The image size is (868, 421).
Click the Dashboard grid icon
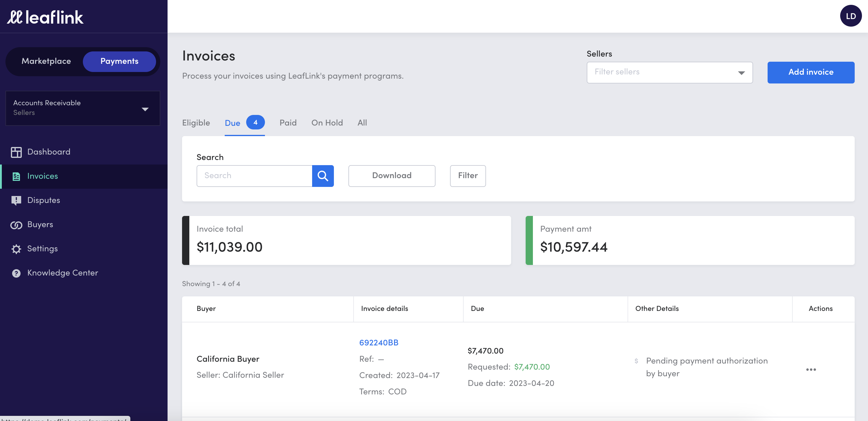[16, 152]
